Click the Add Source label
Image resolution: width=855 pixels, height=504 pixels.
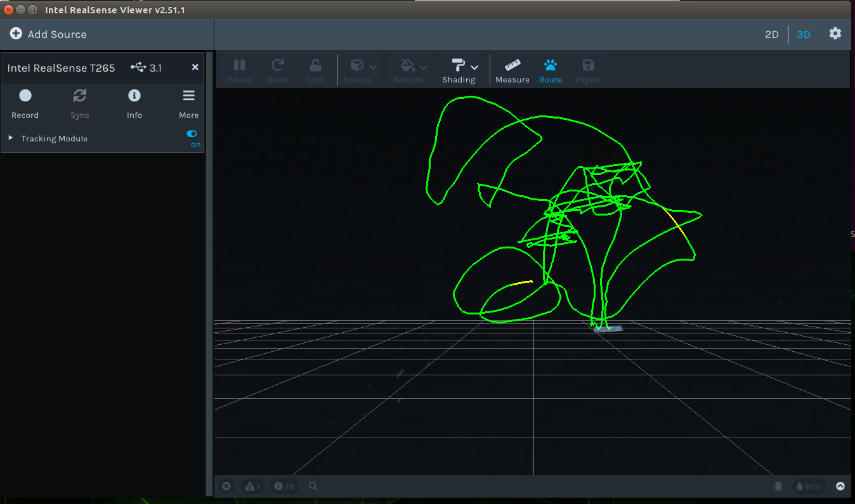tap(57, 34)
